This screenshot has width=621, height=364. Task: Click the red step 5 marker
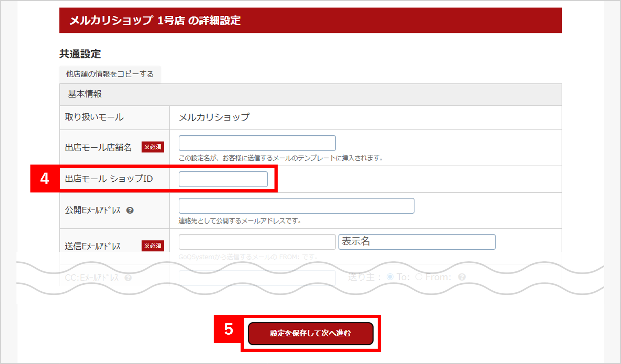[x=228, y=329]
